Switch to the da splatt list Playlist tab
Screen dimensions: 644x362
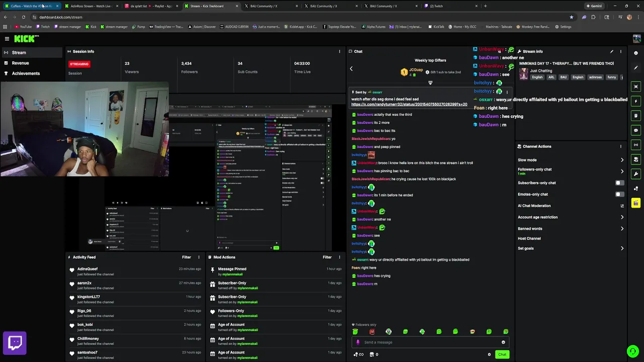[x=151, y=6]
